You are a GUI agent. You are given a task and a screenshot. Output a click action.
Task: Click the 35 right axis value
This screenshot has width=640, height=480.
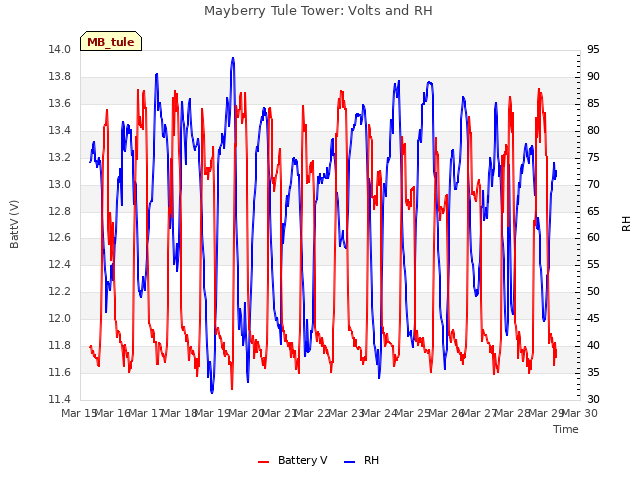[x=593, y=372]
